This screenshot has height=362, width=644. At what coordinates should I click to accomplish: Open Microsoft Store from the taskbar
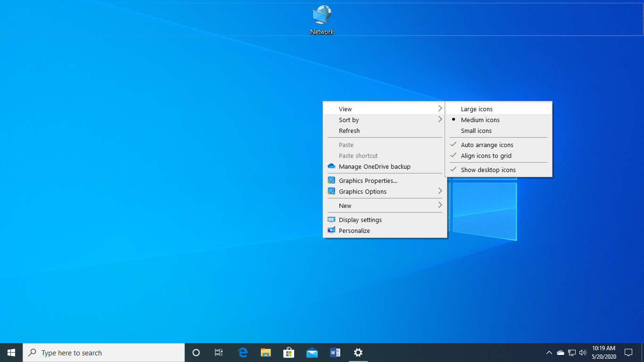[289, 353]
